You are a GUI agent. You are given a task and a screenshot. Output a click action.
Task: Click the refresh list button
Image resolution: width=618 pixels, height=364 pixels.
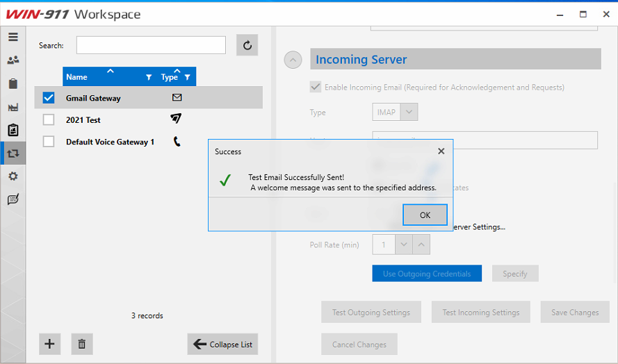[247, 45]
